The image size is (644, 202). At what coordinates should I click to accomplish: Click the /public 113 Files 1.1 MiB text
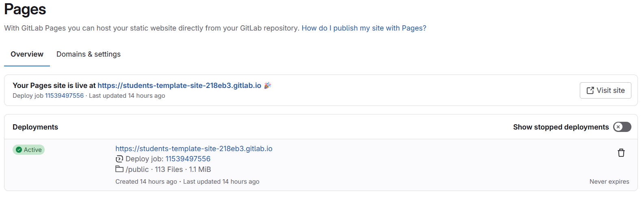tap(168, 169)
